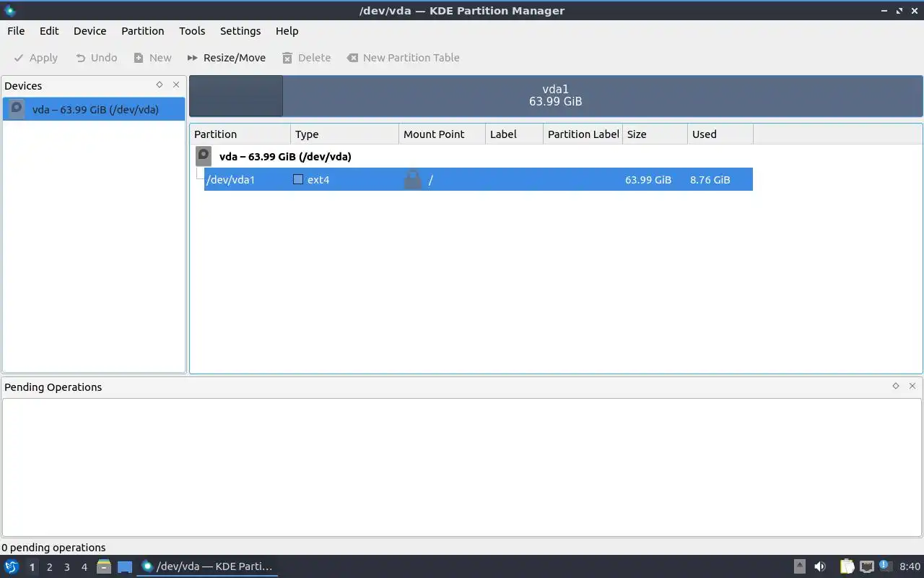
Task: Select the /dev/vda1 partition row
Action: [479, 179]
